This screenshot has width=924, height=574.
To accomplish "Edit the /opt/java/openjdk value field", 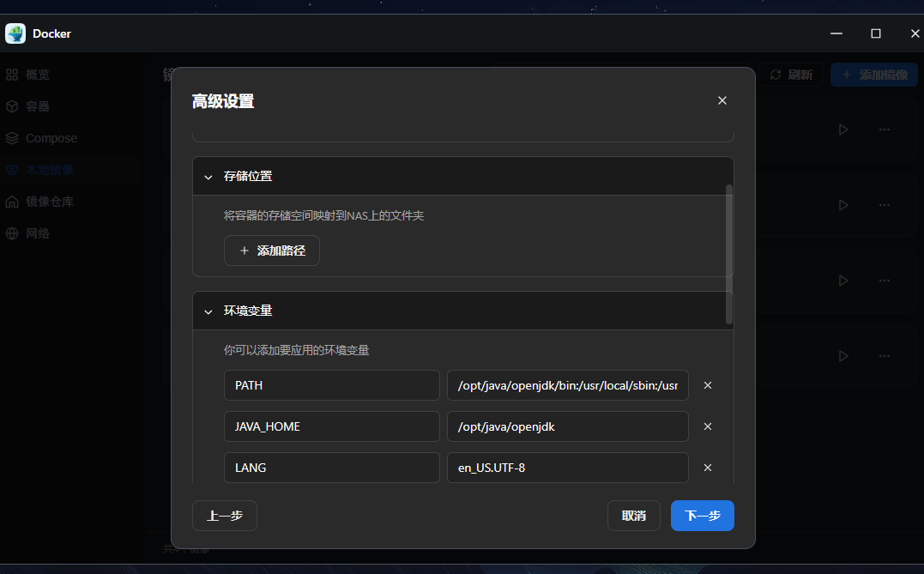I will [x=567, y=426].
